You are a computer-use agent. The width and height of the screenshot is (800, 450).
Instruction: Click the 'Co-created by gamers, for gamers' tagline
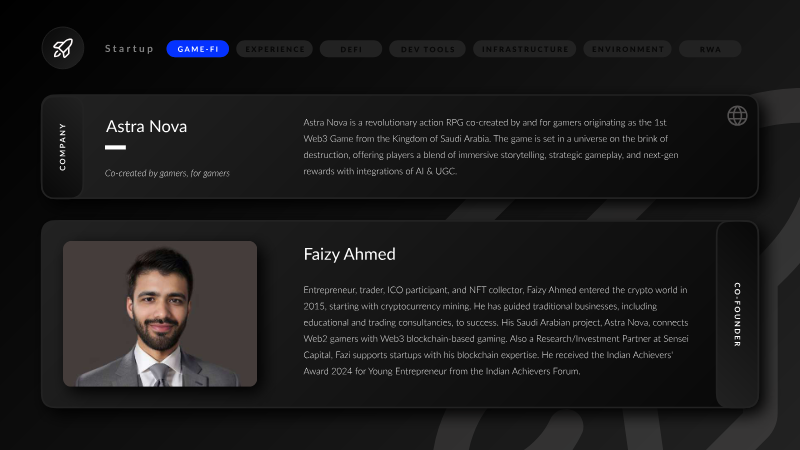pyautogui.click(x=167, y=173)
